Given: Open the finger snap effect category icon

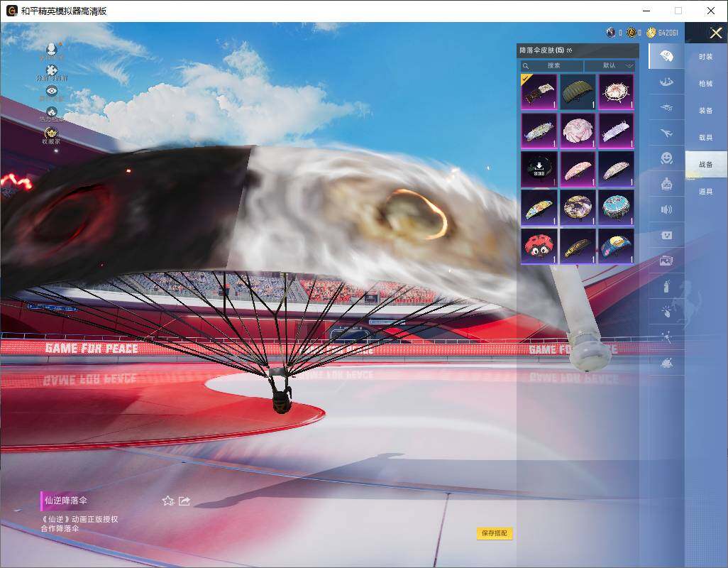Looking at the screenshot, I should tap(666, 312).
